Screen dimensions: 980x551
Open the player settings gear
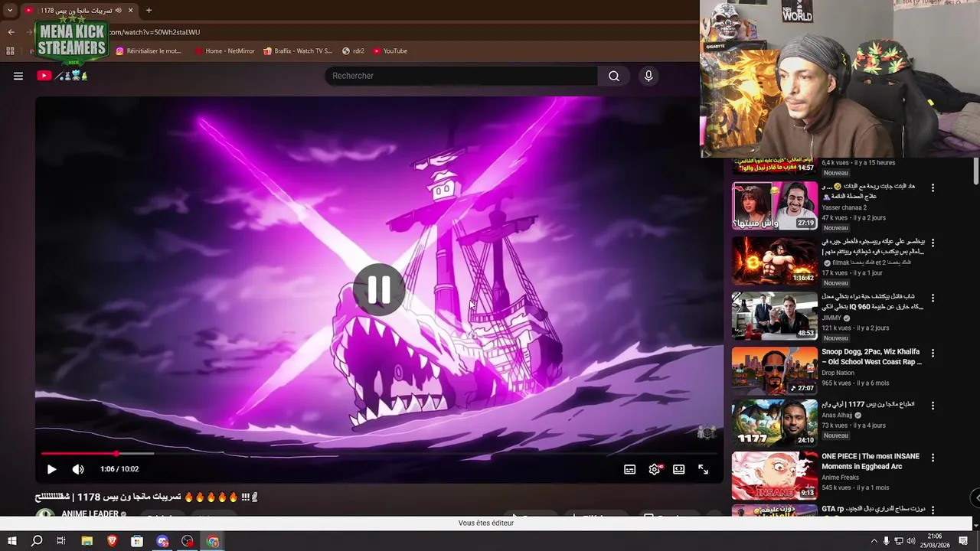(655, 469)
